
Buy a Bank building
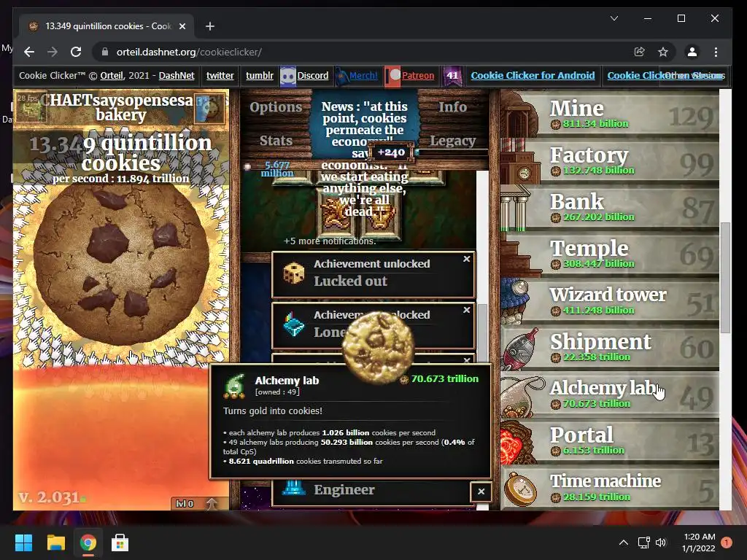coord(610,207)
